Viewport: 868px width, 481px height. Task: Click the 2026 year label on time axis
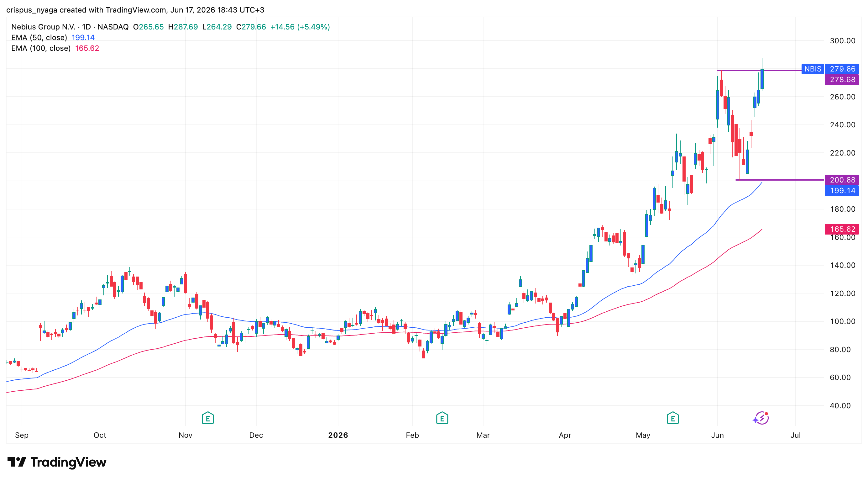click(x=338, y=435)
